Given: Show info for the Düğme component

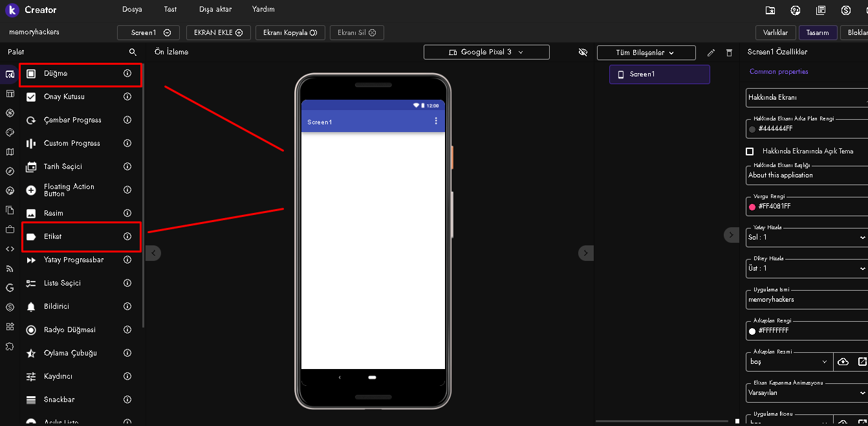Looking at the screenshot, I should (127, 73).
